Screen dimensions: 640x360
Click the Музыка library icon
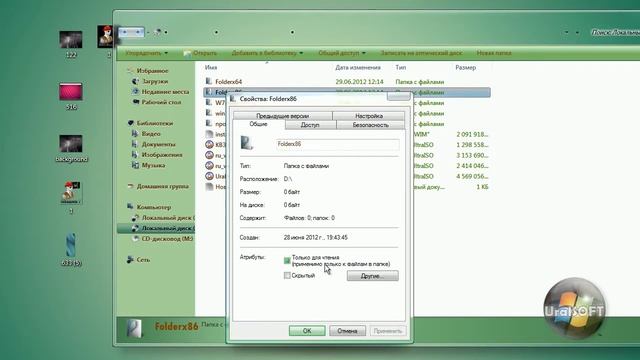[136, 165]
